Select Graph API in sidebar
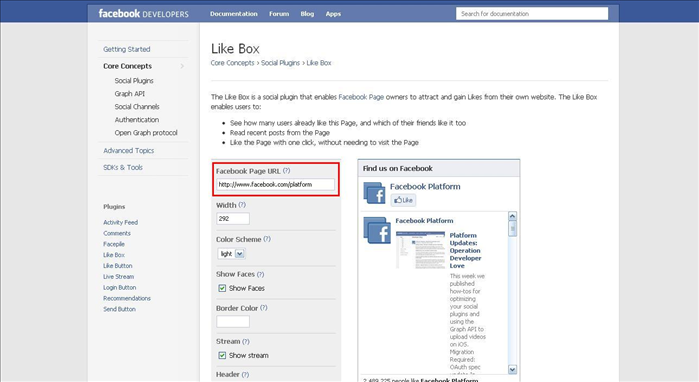The image size is (699, 382). tap(129, 94)
